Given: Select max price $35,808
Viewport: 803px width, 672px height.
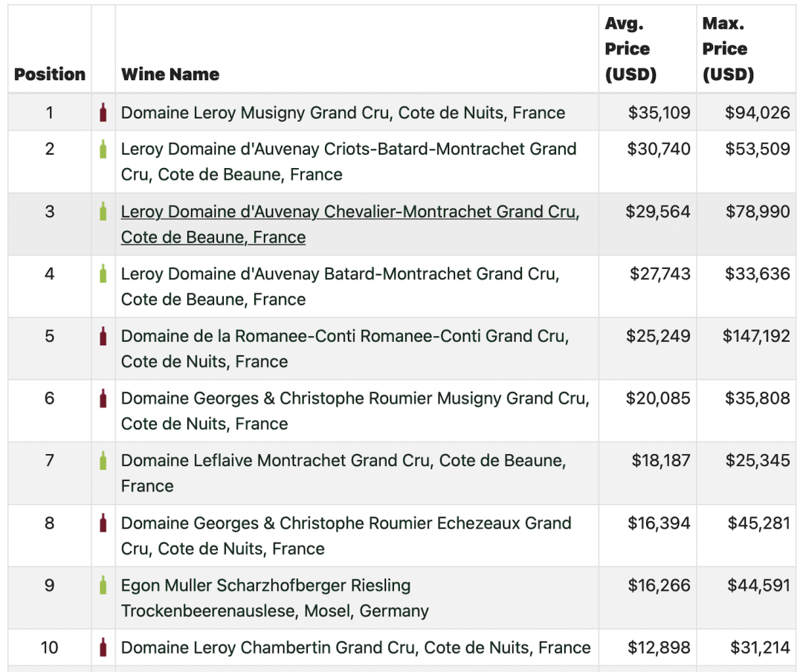Looking at the screenshot, I should pos(758,398).
